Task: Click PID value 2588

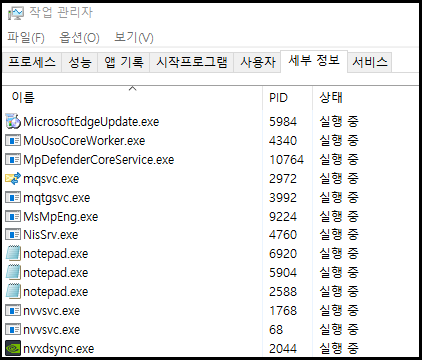Action: (283, 292)
